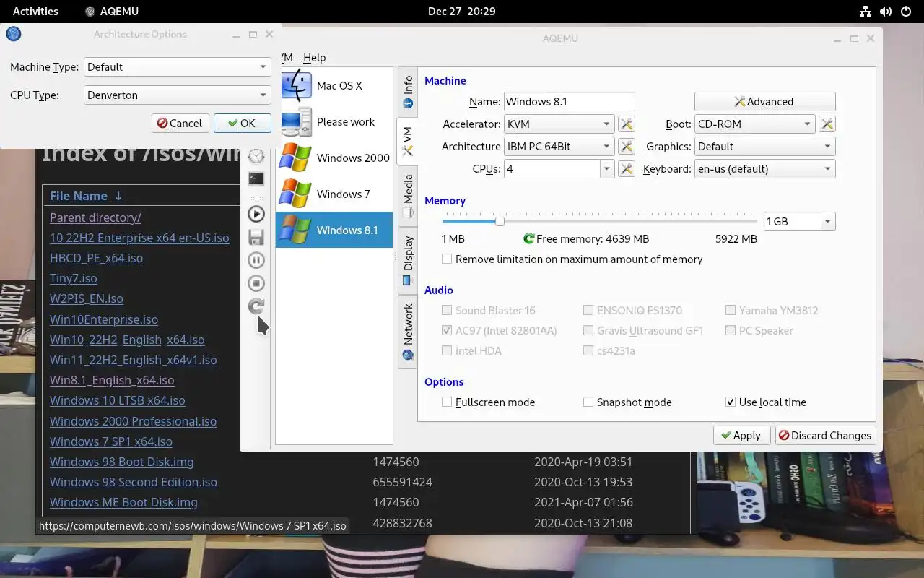Image resolution: width=924 pixels, height=578 pixels.
Task: Click the floppy disk save-state icon
Action: tap(256, 237)
